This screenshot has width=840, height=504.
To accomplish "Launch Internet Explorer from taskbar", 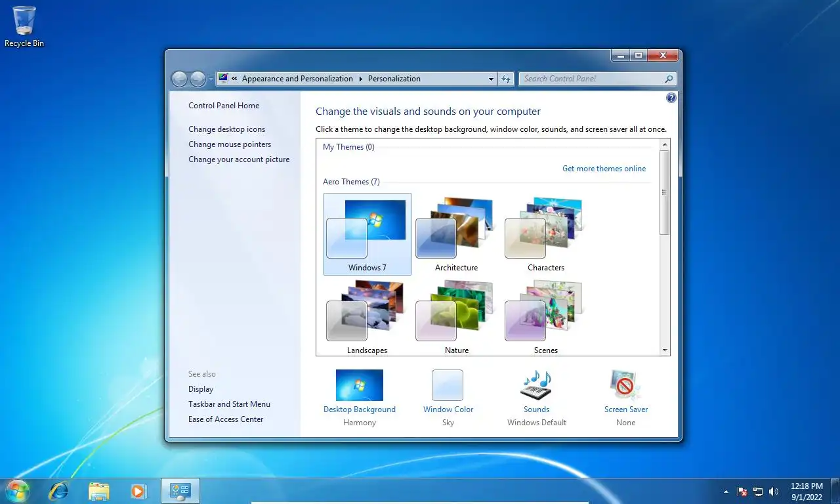I will (58, 491).
